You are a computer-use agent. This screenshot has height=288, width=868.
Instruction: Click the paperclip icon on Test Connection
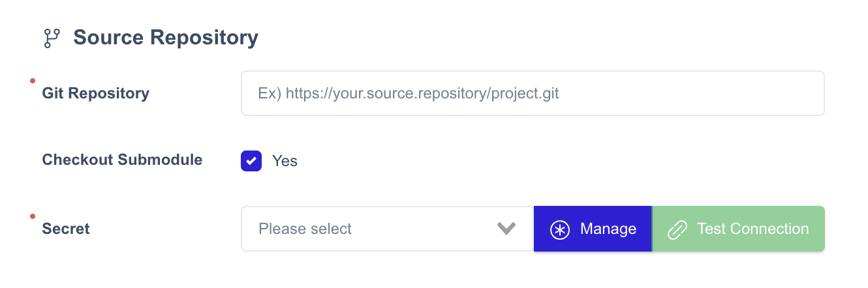[x=677, y=229]
